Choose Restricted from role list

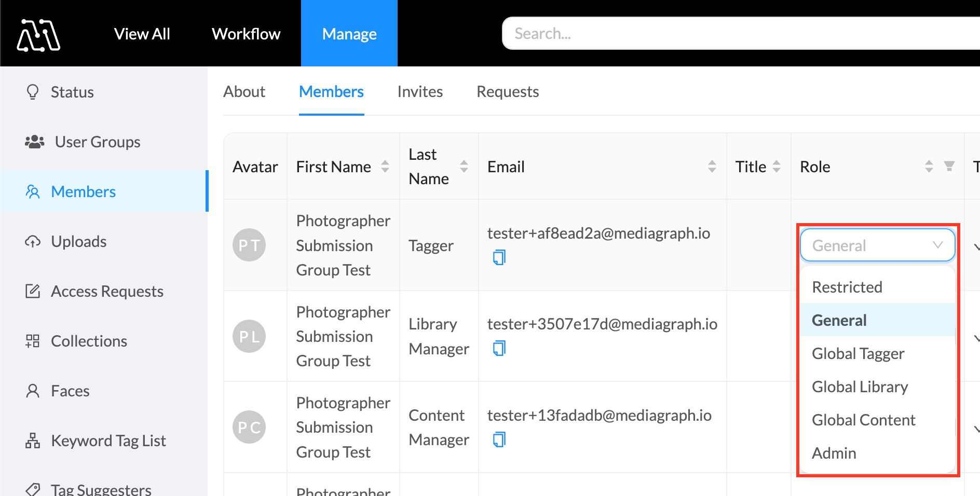[847, 287]
